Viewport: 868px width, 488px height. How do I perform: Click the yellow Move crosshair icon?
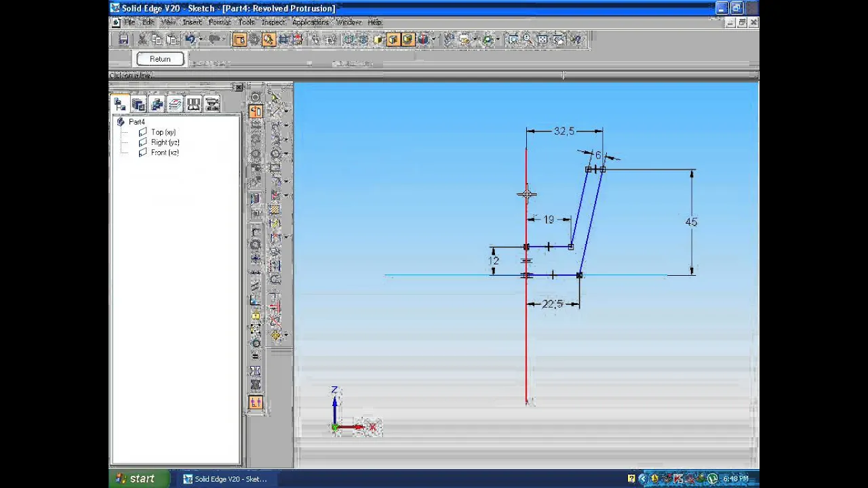[275, 335]
